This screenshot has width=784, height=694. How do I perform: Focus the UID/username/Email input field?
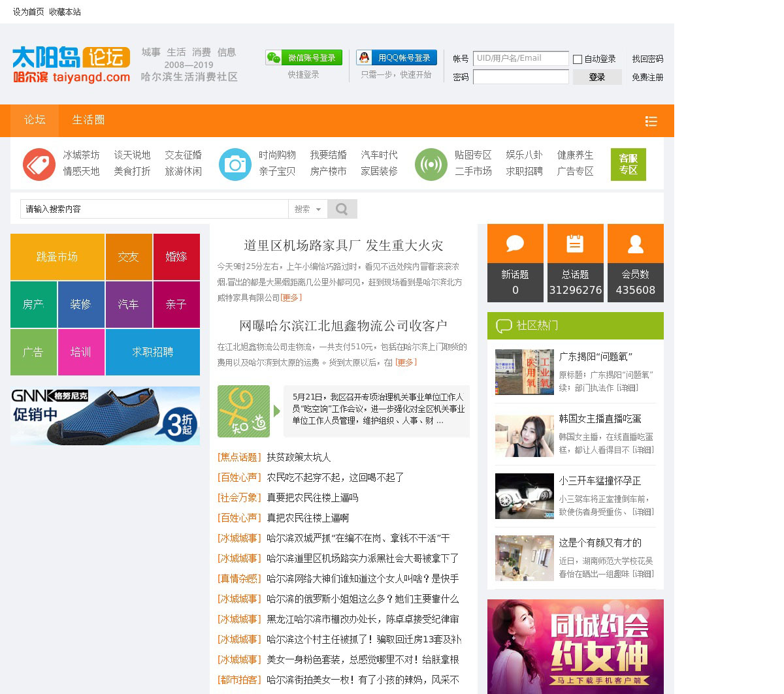click(x=520, y=58)
